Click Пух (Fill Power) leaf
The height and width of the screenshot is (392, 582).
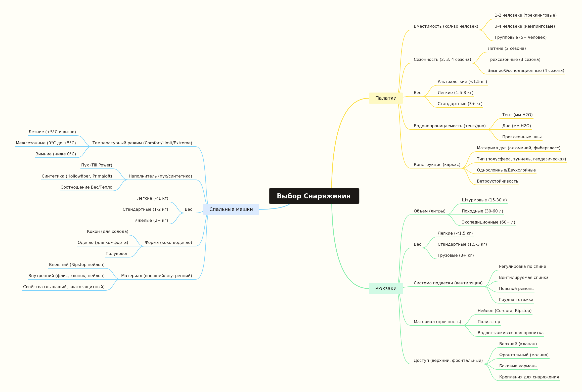97,165
